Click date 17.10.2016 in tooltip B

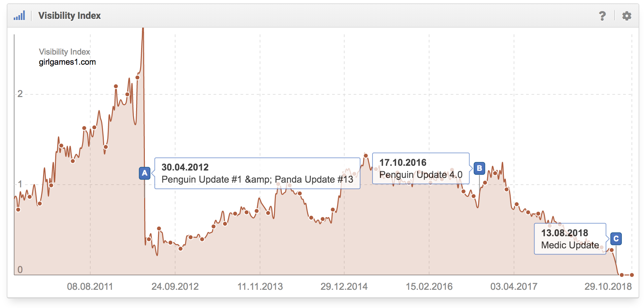(403, 162)
